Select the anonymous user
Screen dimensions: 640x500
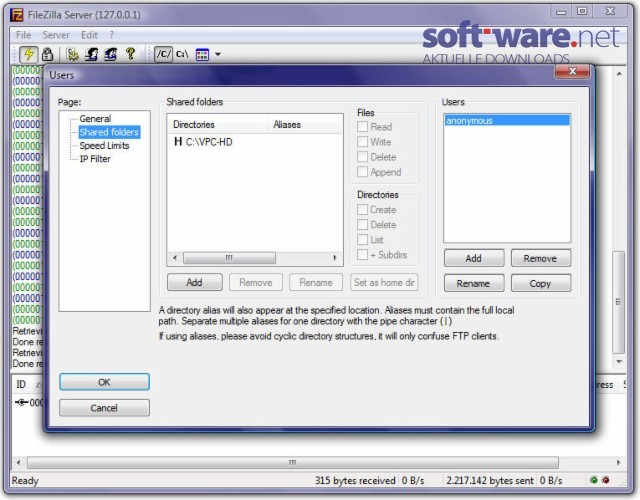pyautogui.click(x=507, y=120)
